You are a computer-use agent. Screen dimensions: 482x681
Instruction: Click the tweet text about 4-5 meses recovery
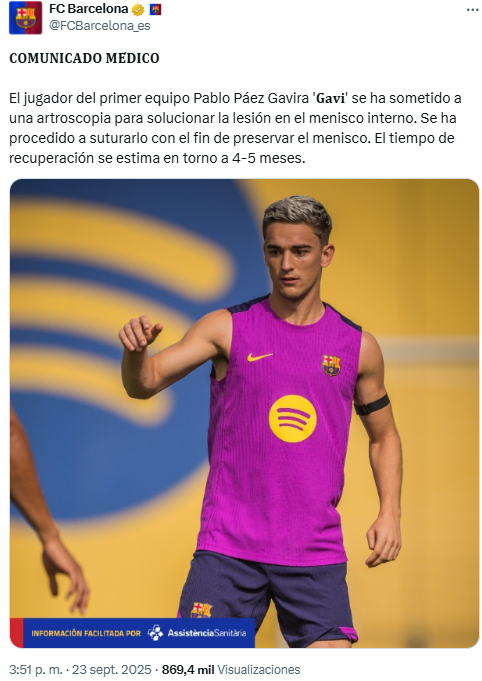point(235,128)
